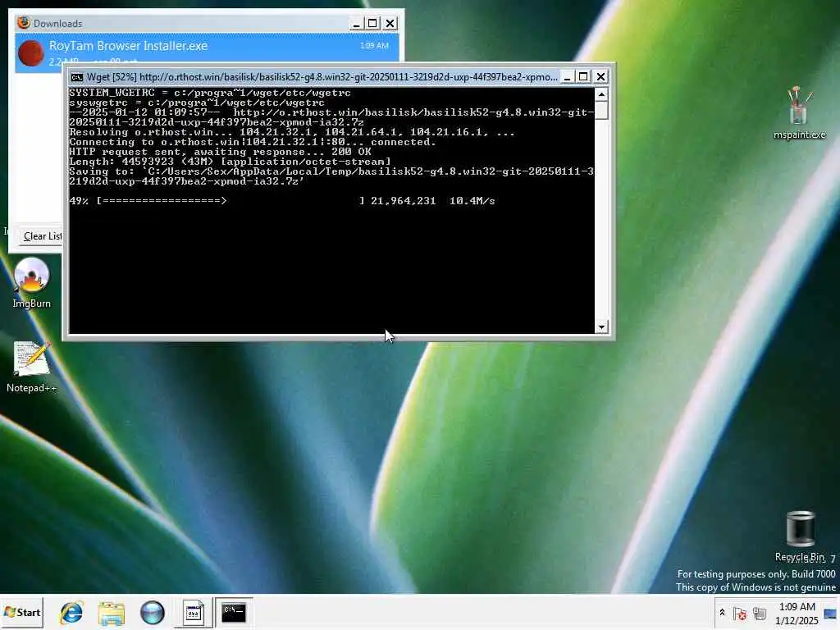Open the Recycle Bin icon

pyautogui.click(x=801, y=536)
